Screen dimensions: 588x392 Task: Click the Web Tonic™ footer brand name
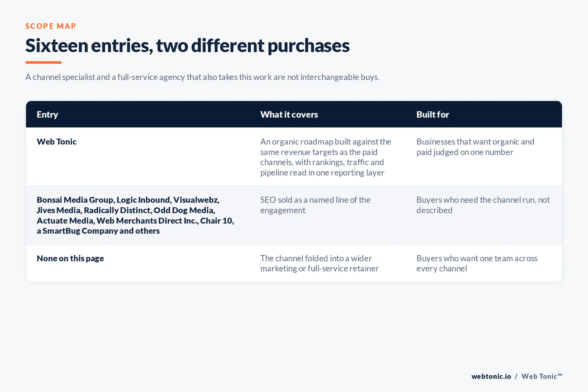(542, 376)
